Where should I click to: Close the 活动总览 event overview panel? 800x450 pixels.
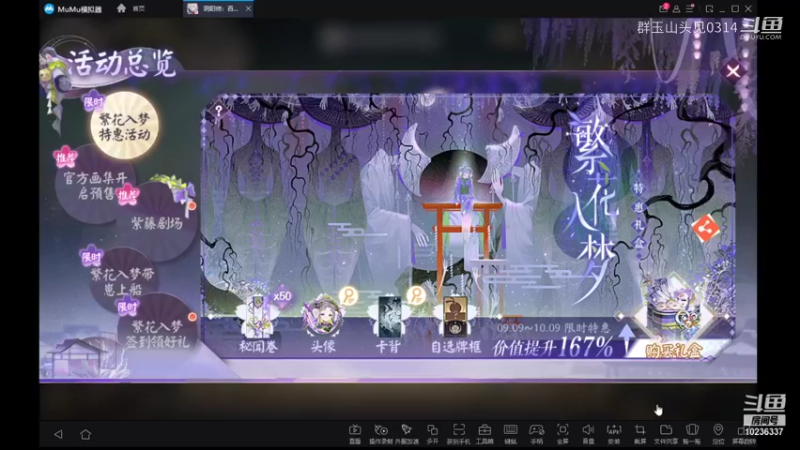pos(733,71)
